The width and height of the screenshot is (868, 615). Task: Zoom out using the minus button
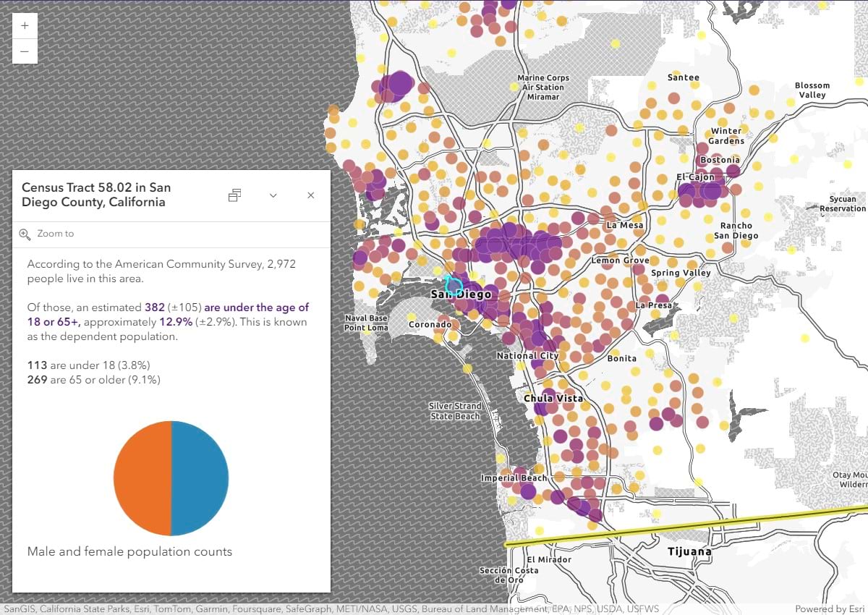(24, 51)
